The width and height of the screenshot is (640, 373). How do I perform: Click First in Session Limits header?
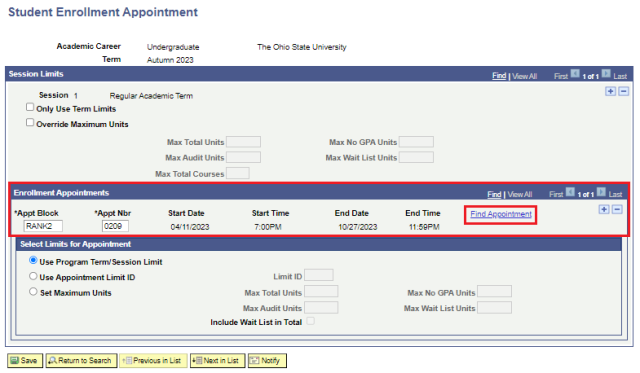click(x=561, y=76)
